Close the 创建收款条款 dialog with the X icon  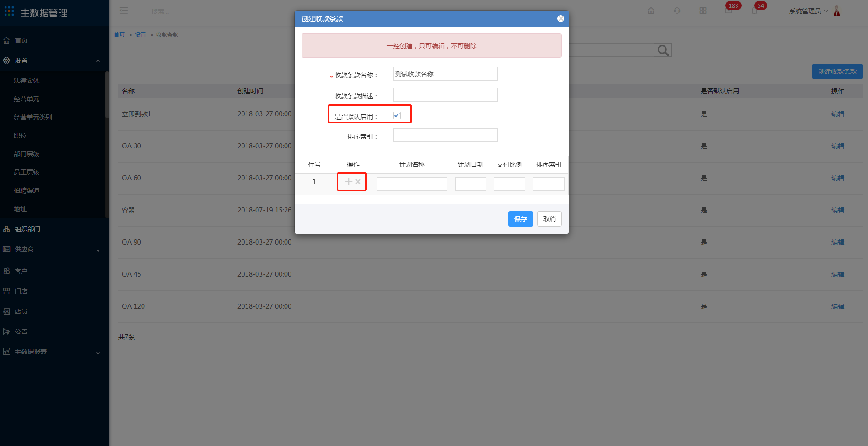click(x=560, y=18)
